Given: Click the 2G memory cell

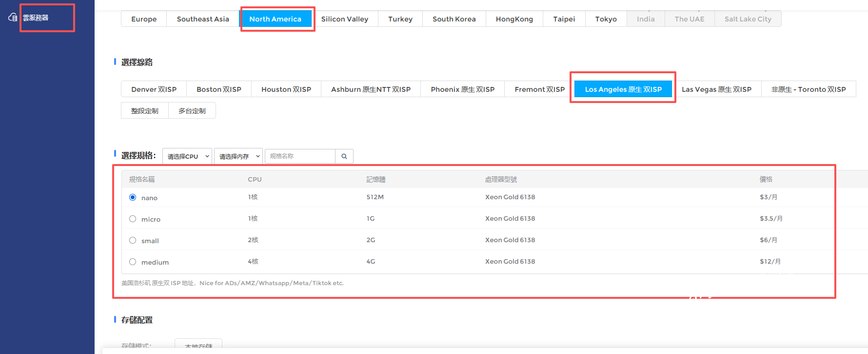Looking at the screenshot, I should pos(371,240).
